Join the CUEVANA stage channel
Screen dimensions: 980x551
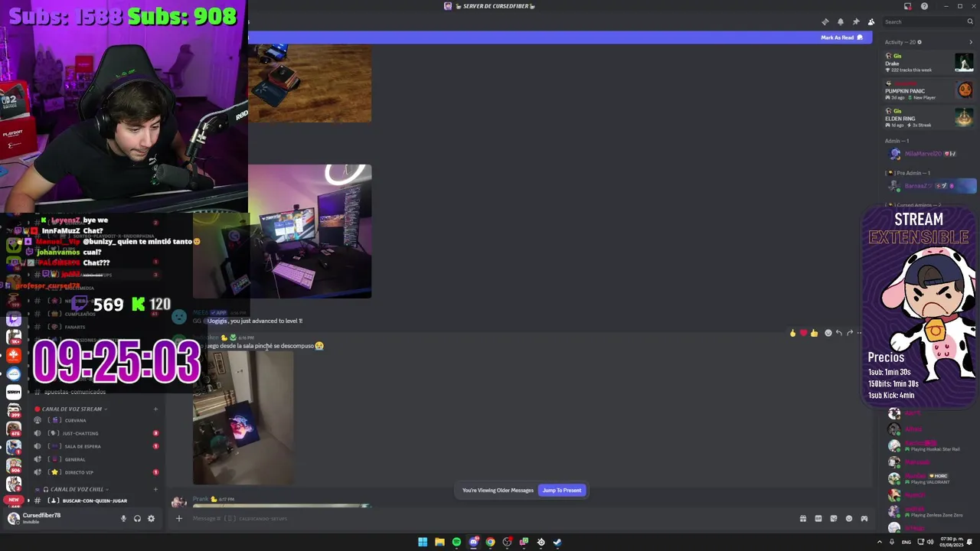tap(96, 420)
